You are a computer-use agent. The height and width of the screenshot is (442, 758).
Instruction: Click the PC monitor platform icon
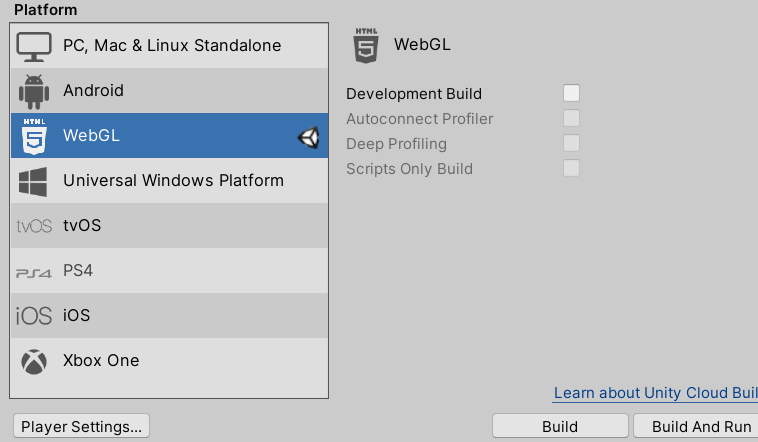click(34, 47)
